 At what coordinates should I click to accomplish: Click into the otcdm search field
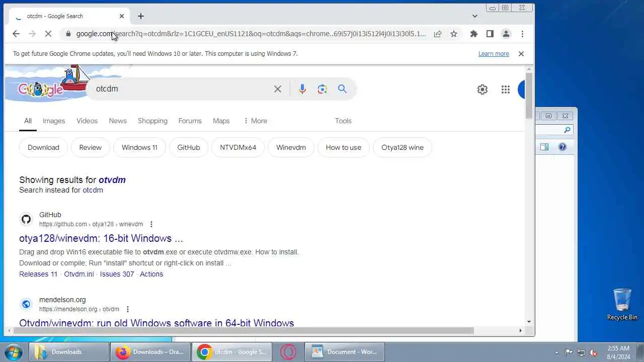point(181,89)
